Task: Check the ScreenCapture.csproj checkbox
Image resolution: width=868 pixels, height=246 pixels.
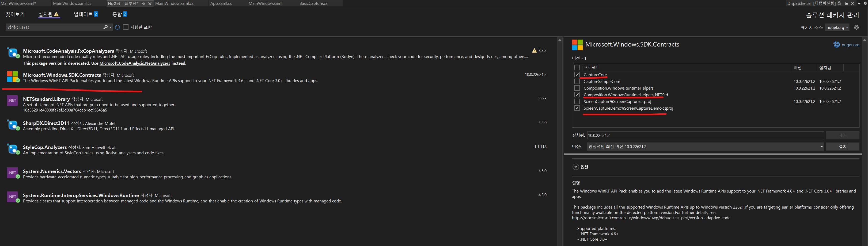Action: [577, 101]
